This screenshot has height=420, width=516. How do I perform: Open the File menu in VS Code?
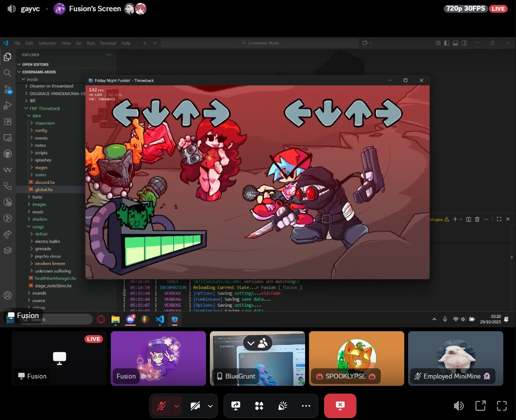pyautogui.click(x=17, y=43)
